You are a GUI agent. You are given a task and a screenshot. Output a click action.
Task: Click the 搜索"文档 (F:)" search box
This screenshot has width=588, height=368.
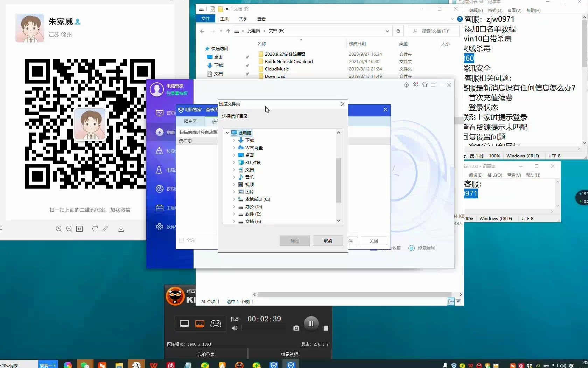coord(434,31)
